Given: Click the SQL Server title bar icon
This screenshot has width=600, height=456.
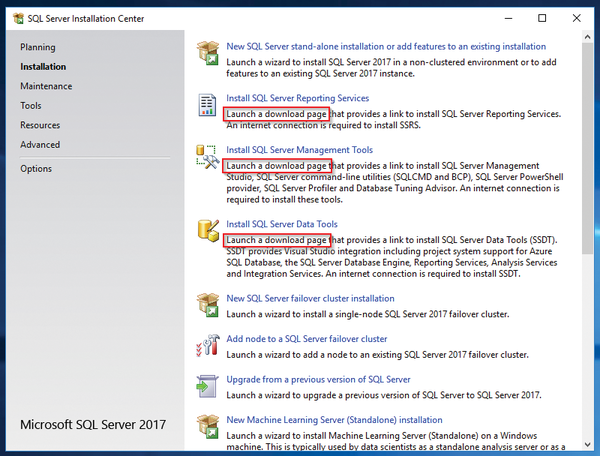Looking at the screenshot, I should (18, 18).
